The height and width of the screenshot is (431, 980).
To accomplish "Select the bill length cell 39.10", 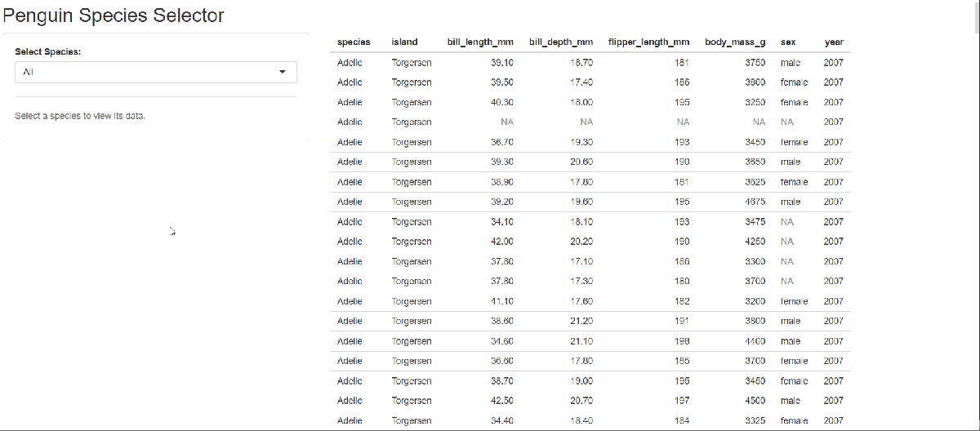I will [x=502, y=63].
